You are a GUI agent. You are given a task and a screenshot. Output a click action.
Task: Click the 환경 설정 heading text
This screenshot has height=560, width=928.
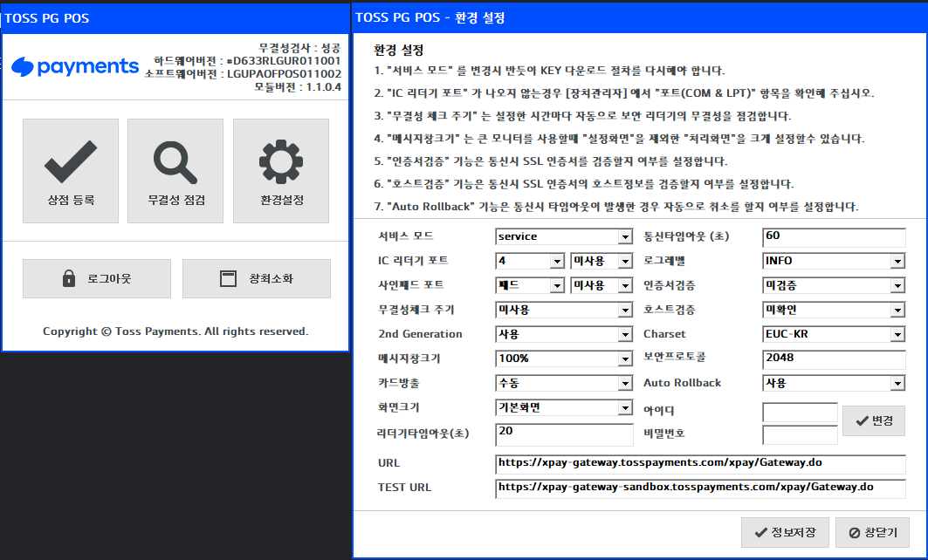(399, 51)
